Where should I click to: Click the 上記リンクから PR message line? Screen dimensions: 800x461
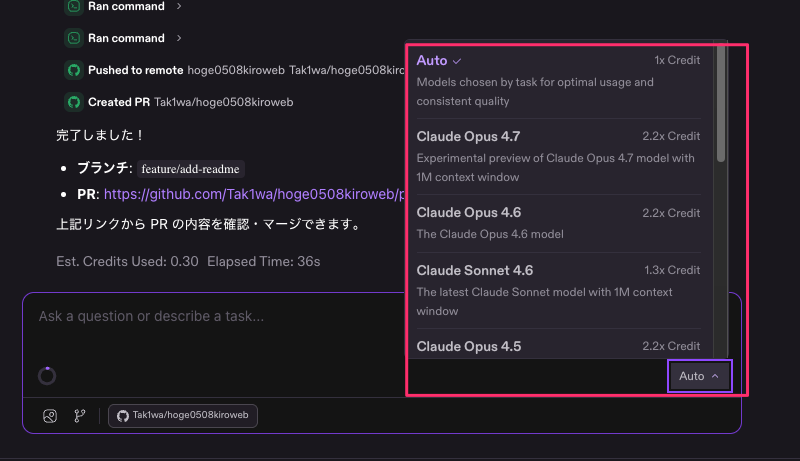[x=210, y=224]
